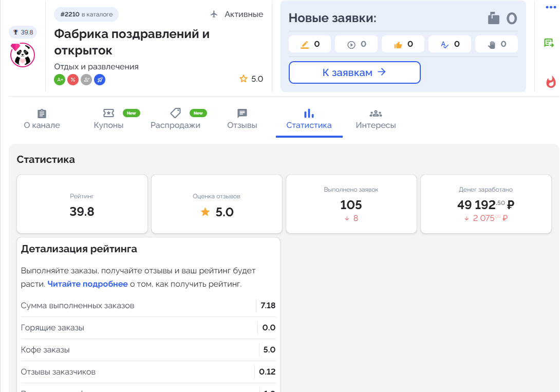560x392 pixels.
Task: Click the red percent badge icon
Action: pos(73,80)
